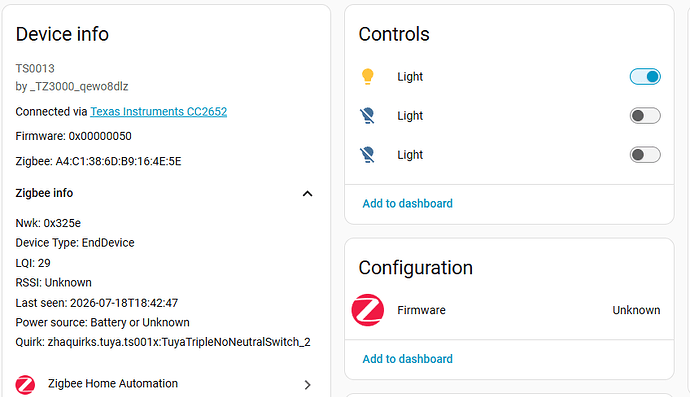Image resolution: width=690 pixels, height=397 pixels.
Task: Click the second Light entity label
Action: [410, 116]
